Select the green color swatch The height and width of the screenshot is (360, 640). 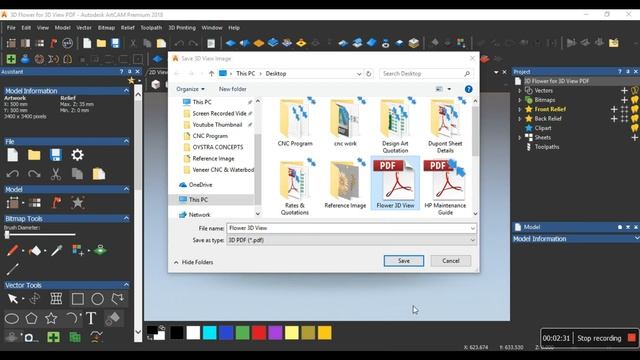pyautogui.click(x=242, y=333)
